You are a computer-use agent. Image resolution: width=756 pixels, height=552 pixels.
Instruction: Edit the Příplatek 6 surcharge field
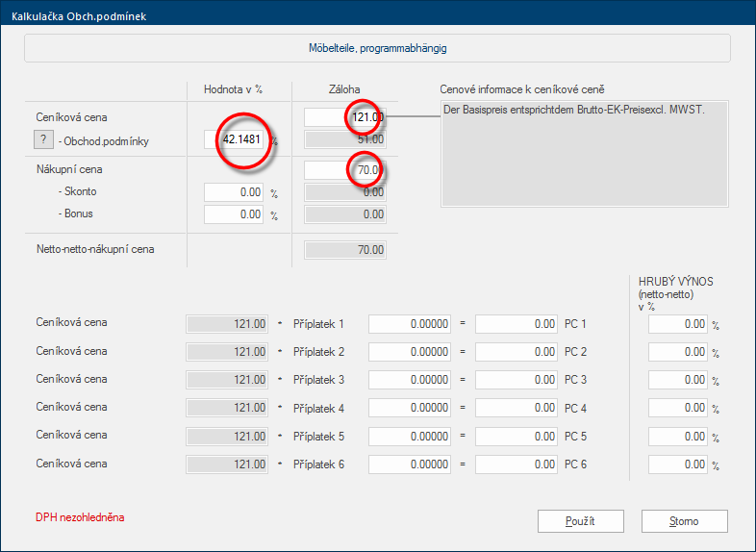410,464
